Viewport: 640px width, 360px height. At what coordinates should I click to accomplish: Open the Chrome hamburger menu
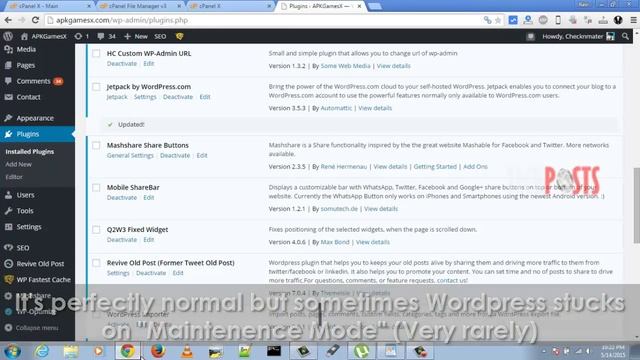coord(633,20)
